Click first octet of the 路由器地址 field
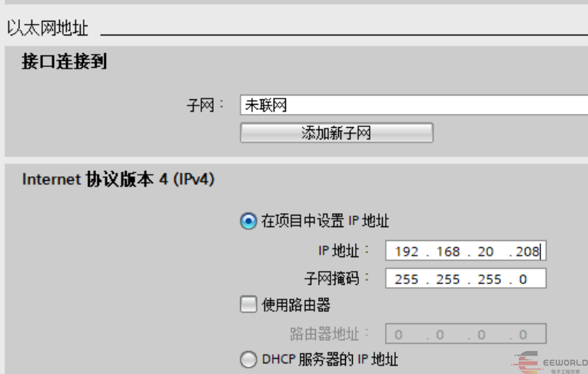This screenshot has width=588, height=374. [x=399, y=334]
